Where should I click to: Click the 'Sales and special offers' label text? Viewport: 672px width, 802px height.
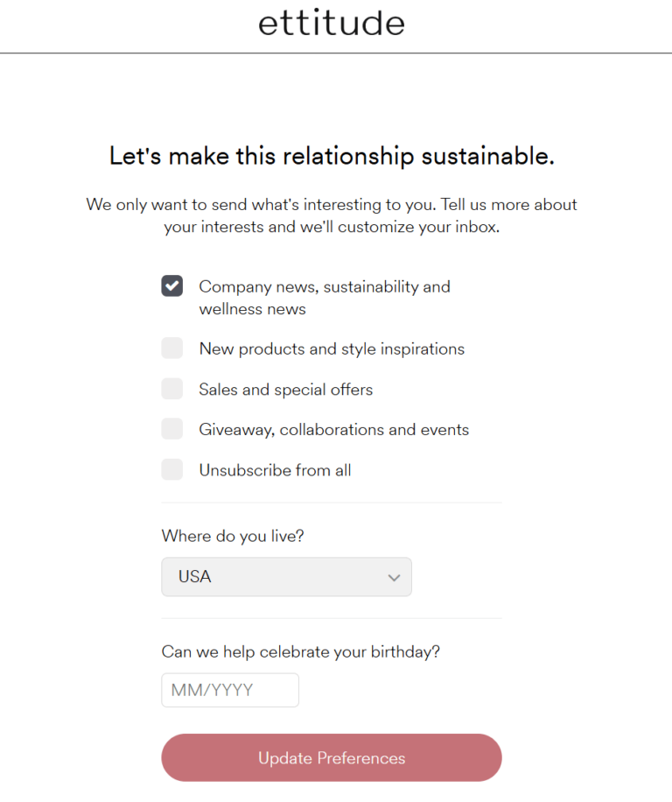tap(285, 390)
